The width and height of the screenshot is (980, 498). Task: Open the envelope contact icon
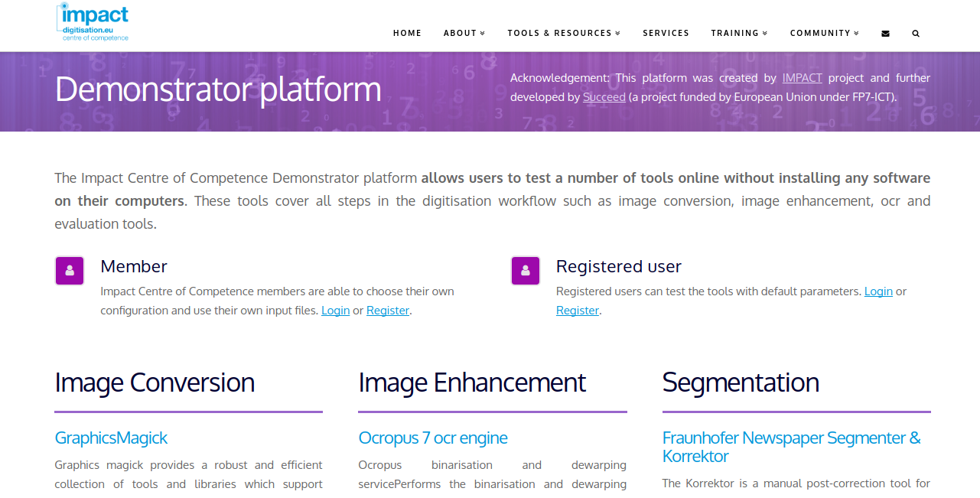click(885, 34)
